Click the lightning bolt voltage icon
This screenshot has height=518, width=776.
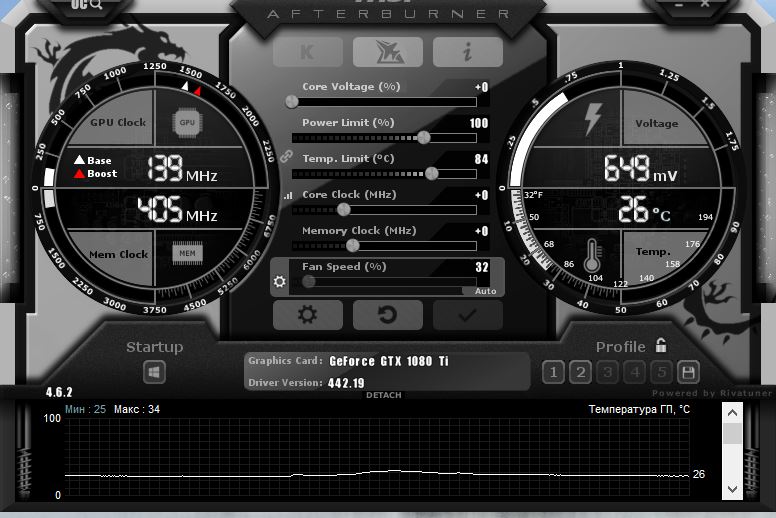coord(592,119)
